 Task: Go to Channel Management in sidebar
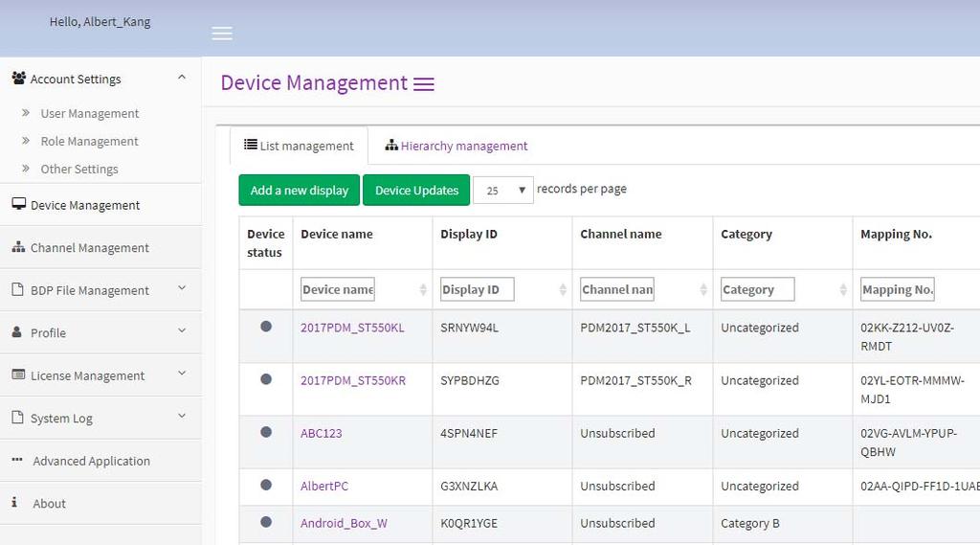coord(100,248)
